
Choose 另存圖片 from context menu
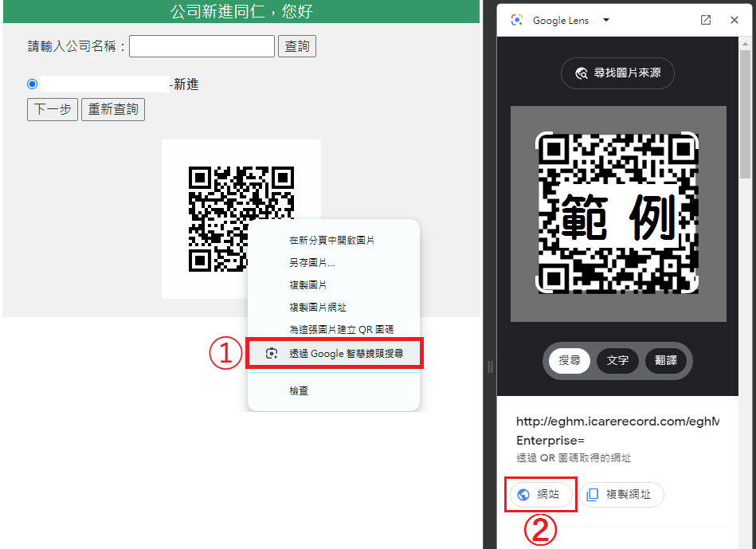(334, 263)
